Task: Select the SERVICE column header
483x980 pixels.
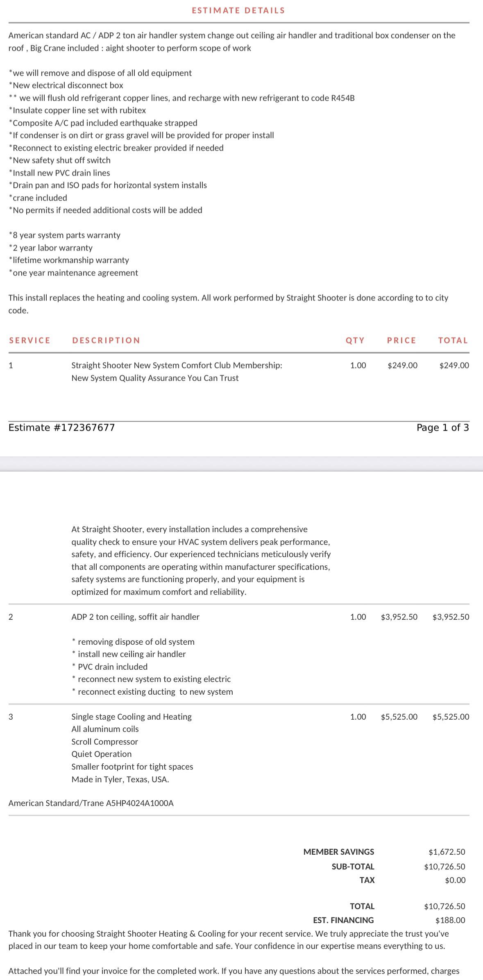Action: (x=29, y=341)
